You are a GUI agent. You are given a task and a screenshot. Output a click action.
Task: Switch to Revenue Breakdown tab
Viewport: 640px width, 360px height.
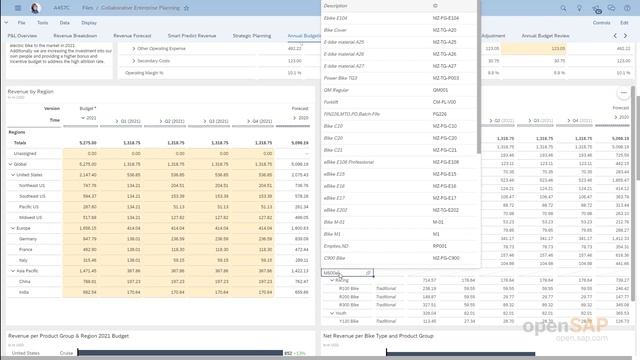pos(75,36)
